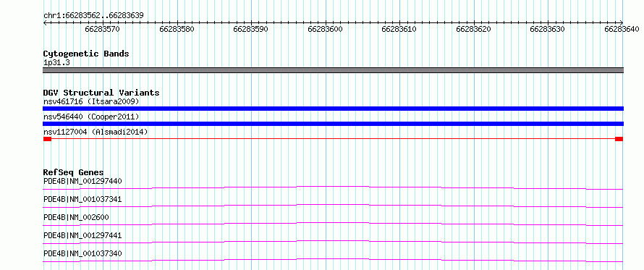The height and width of the screenshot is (270, 644).
Task: Open the PDE4B|NM_001297440 transcript label
Action: (x=82, y=181)
